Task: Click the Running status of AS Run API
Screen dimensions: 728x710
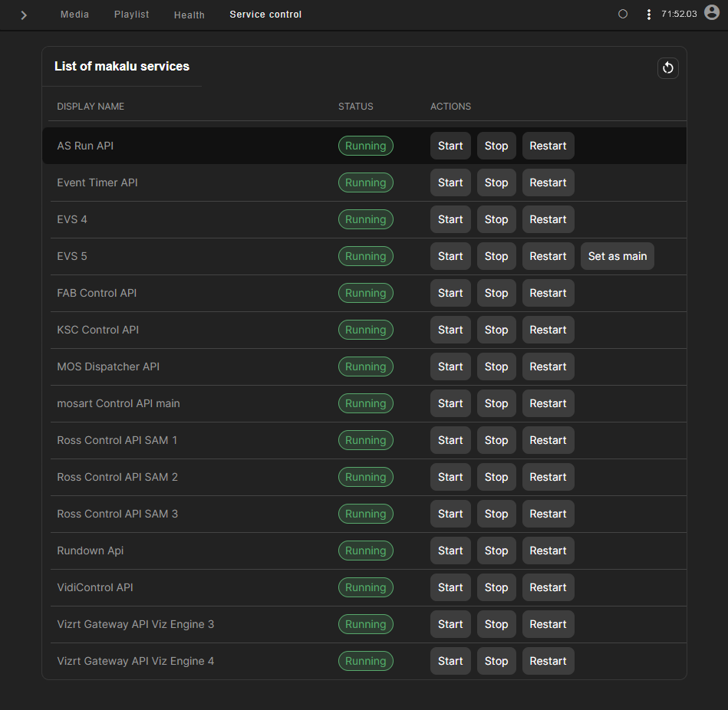Action: point(365,146)
